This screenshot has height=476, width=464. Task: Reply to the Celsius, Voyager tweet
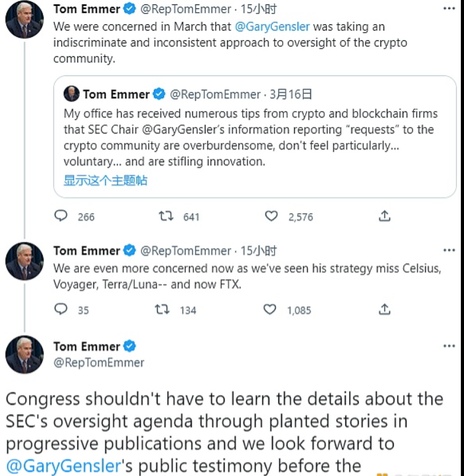[61, 309]
